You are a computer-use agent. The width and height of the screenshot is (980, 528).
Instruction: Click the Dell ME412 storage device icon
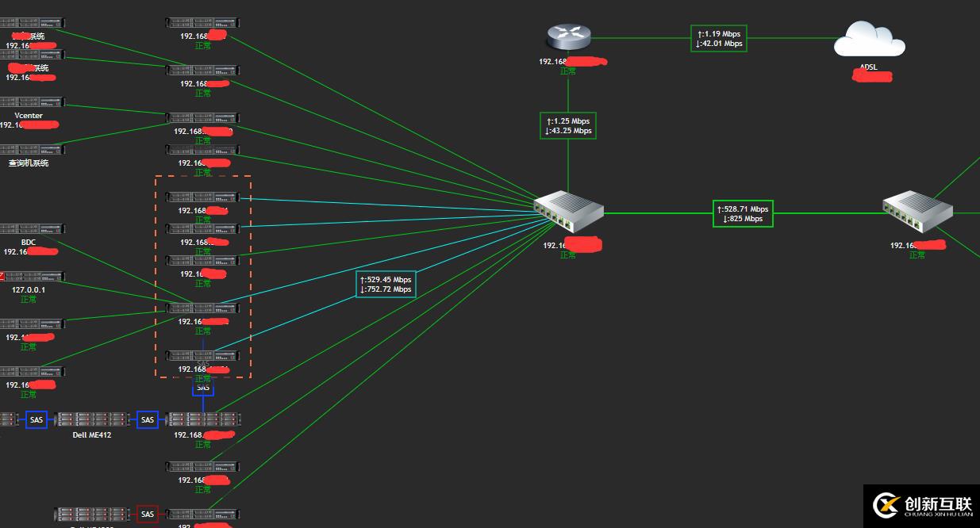click(91, 419)
